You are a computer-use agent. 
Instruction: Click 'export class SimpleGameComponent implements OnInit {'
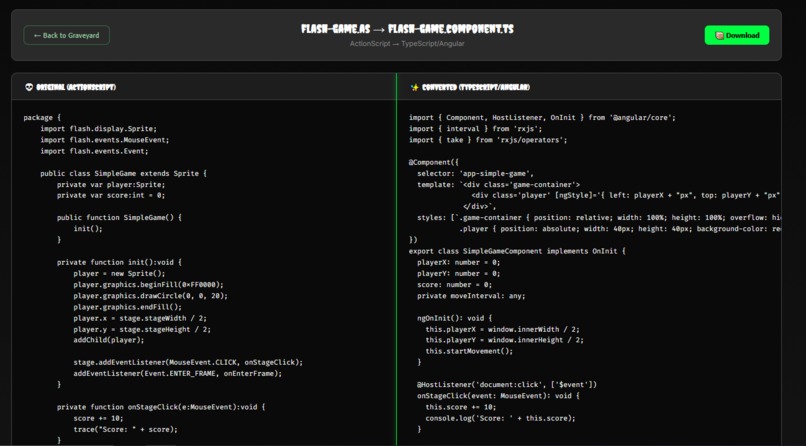(517, 251)
